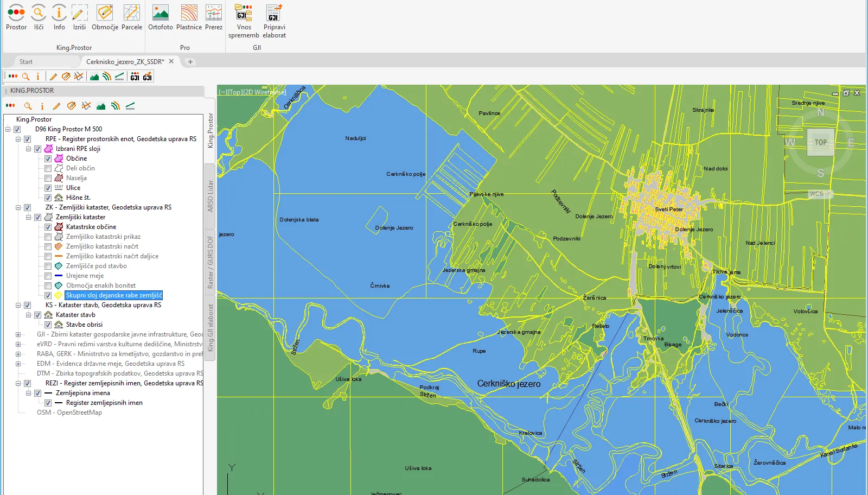Expand the GJI infrastructure cadastre node
This screenshot has height=495, width=868.
pos(18,334)
